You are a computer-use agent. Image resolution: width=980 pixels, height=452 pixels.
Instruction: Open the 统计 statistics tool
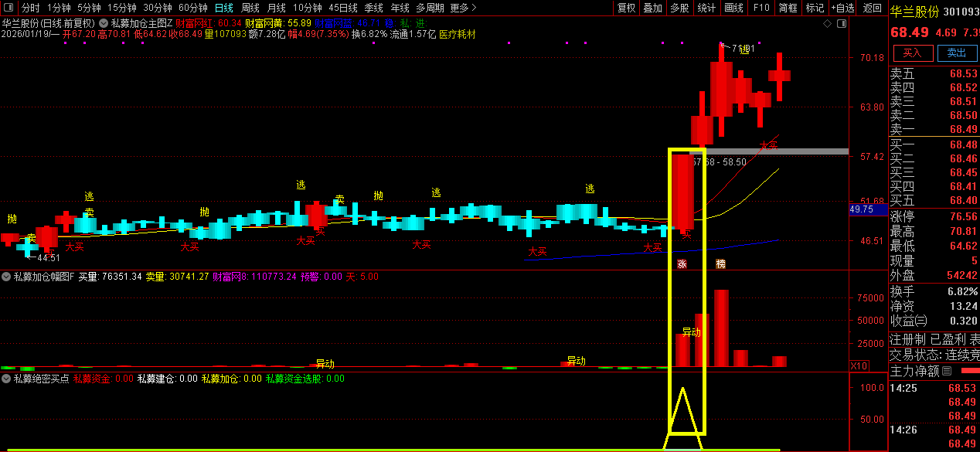[x=706, y=8]
